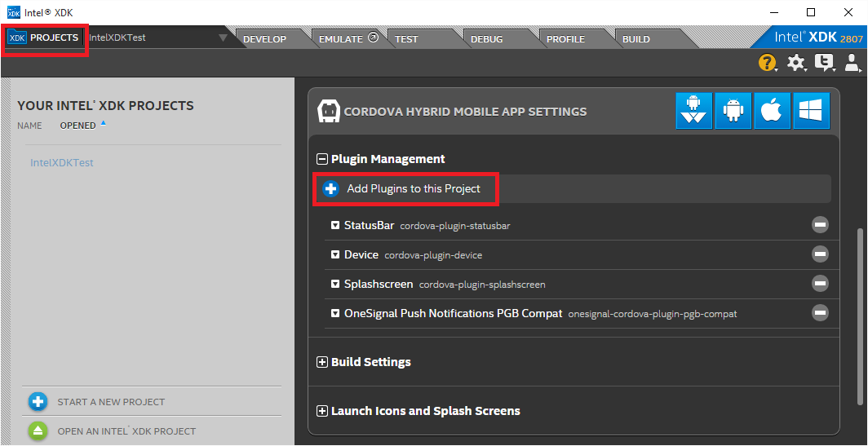Click the blue plus icon for adding plugins
This screenshot has width=868, height=446.
point(331,188)
